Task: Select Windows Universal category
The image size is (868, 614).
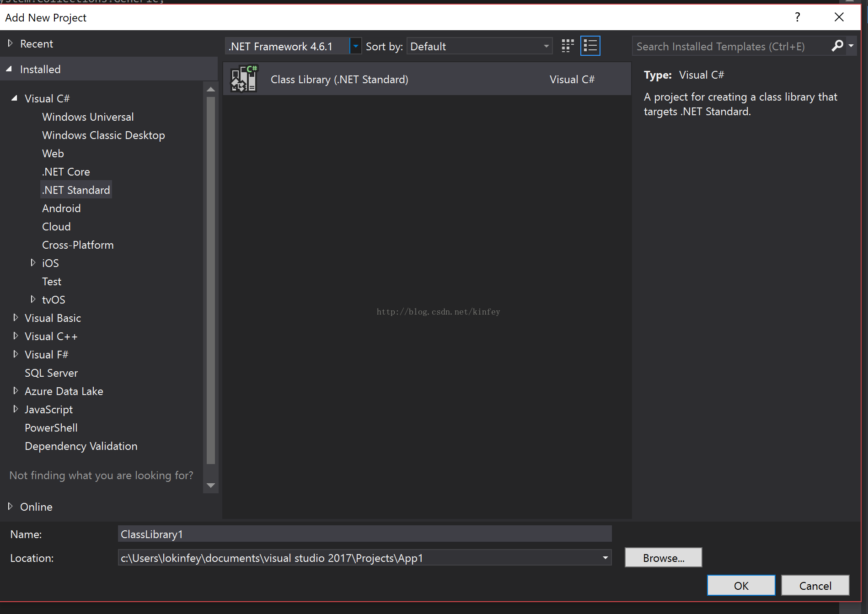Action: click(88, 117)
